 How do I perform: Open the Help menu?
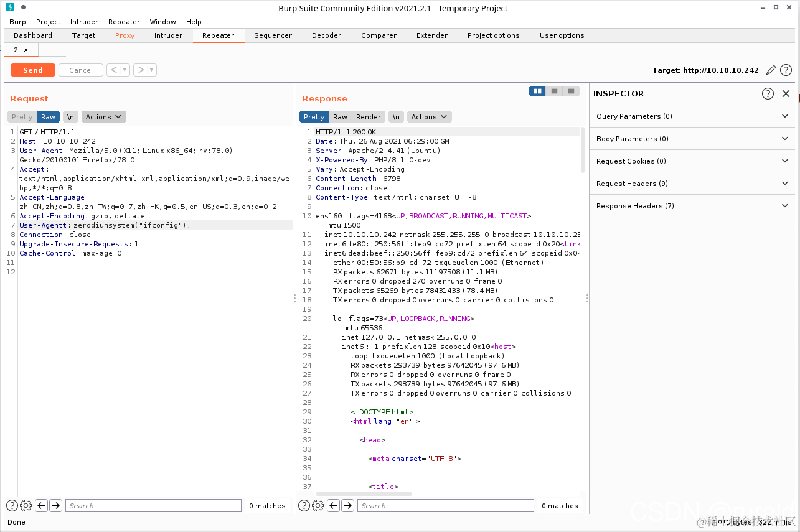click(x=194, y=22)
